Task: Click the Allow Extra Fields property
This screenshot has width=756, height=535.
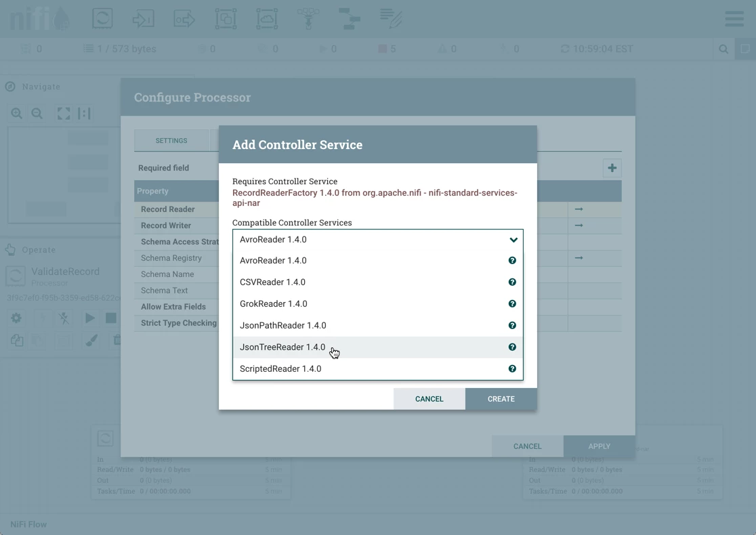Action: pyautogui.click(x=173, y=307)
